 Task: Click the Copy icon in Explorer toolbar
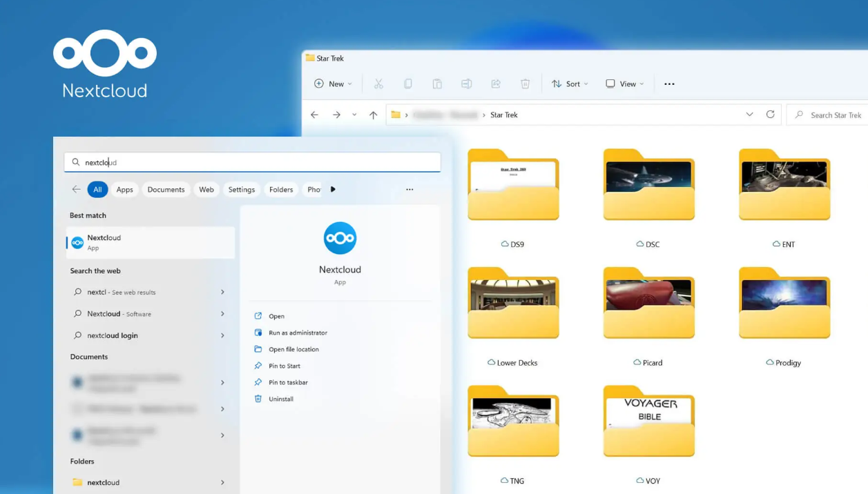point(408,83)
